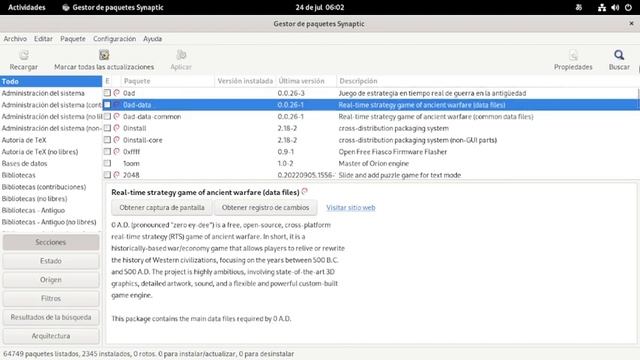Click version 0.0.26-3 of 0ad

(x=291, y=93)
